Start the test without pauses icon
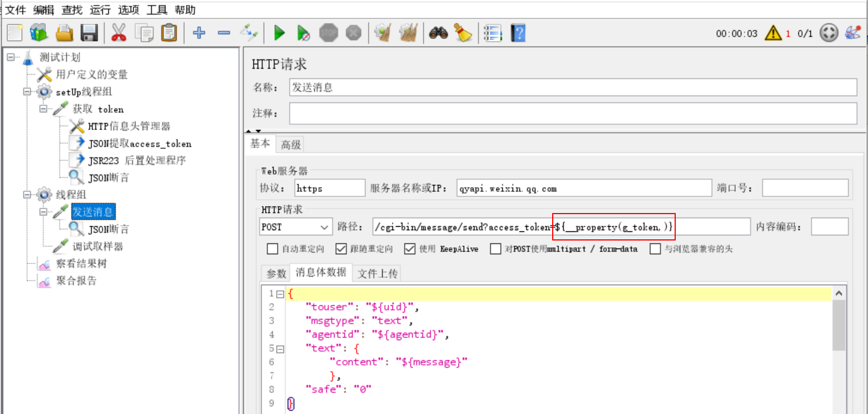Viewport: 868px width, 414px height. click(303, 33)
